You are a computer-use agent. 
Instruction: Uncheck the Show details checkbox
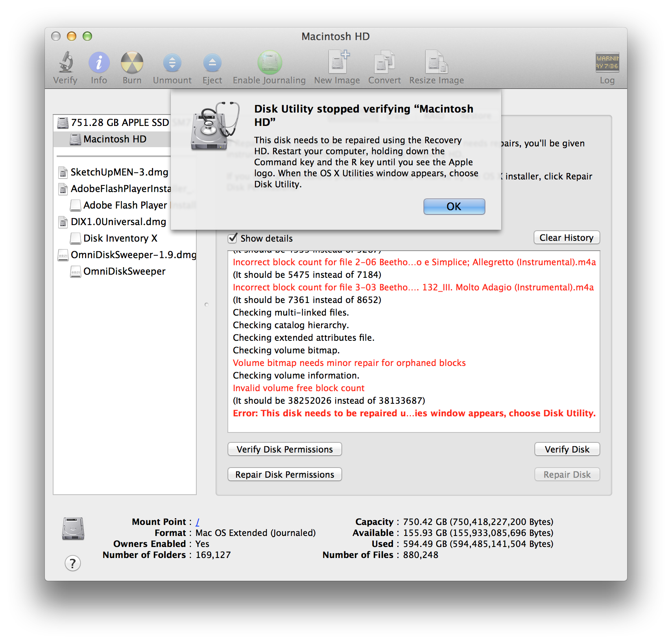[x=233, y=238]
